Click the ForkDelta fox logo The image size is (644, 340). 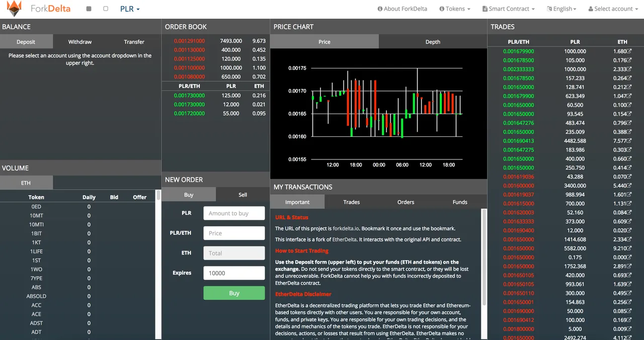coord(14,9)
